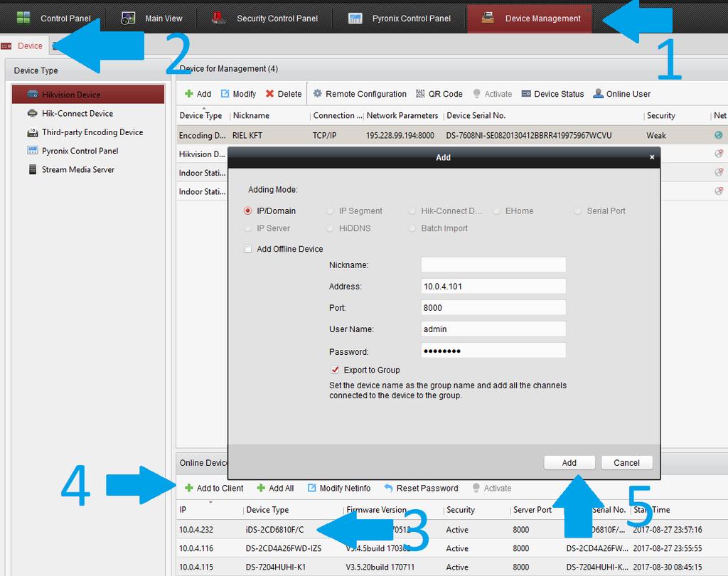Select the Device Management tab
The width and height of the screenshot is (728, 576).
530,18
